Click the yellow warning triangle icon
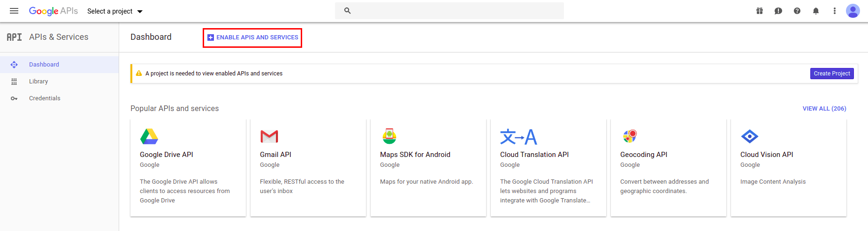 [x=139, y=73]
